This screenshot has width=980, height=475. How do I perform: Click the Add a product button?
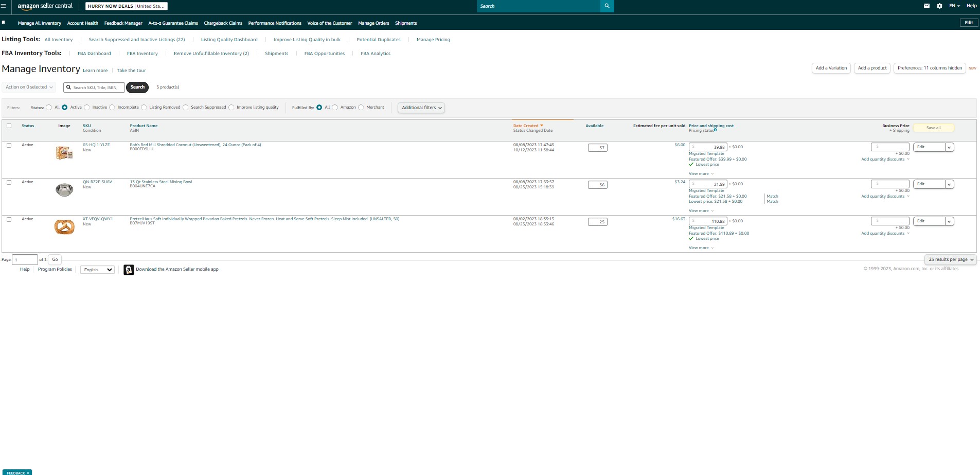(x=872, y=68)
